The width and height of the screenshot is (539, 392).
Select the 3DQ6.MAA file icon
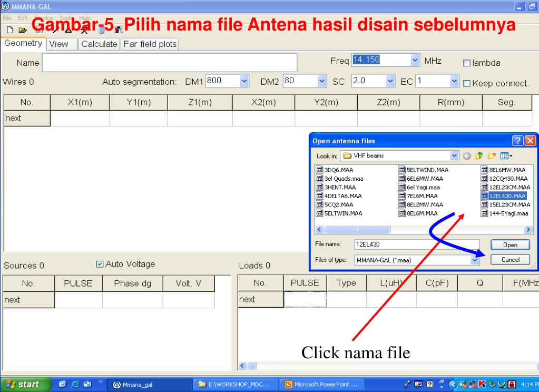coord(319,170)
